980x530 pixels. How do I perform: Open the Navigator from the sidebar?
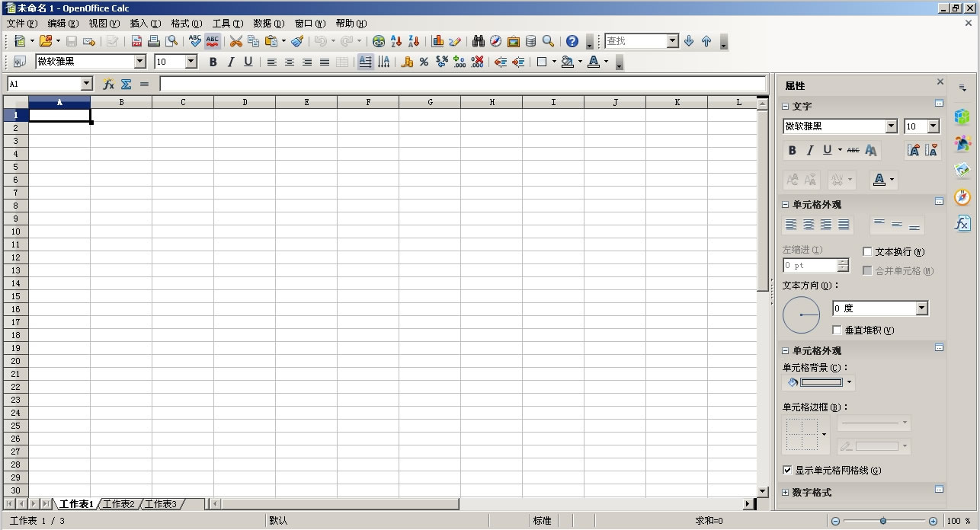962,196
